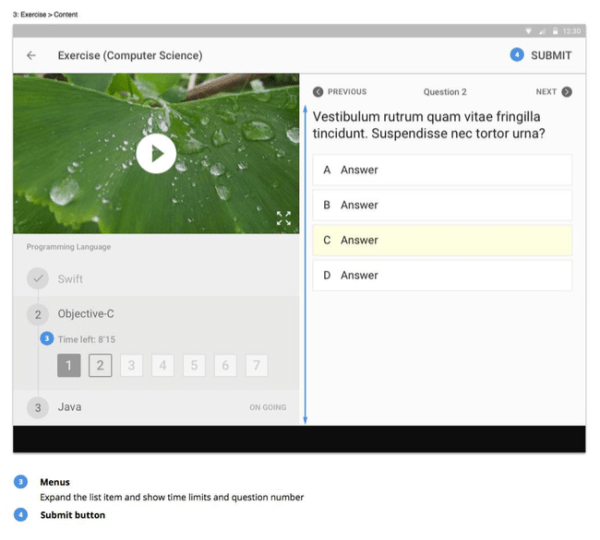Viewport: 600px width, 540px height.
Task: Go to the previous question
Action: pos(340,92)
